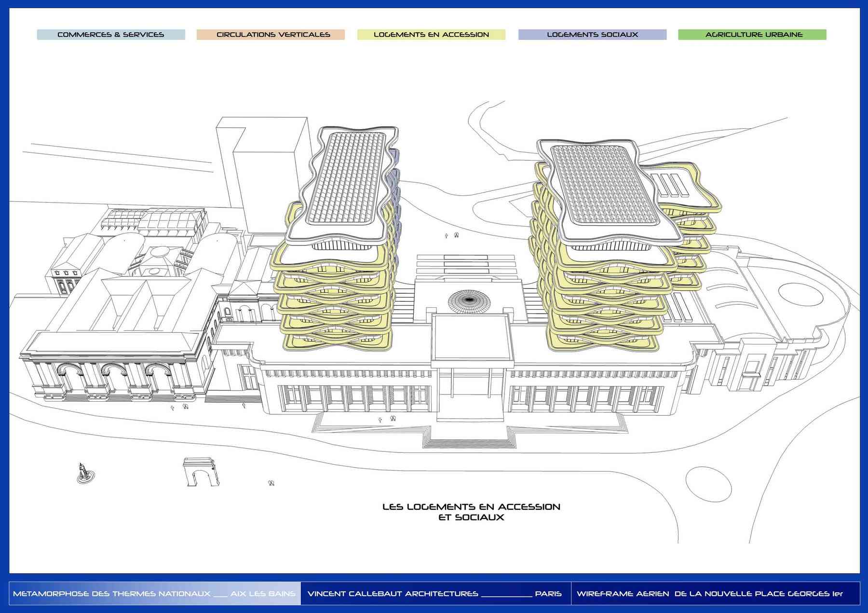This screenshot has height=613, width=868.
Task: Click the central circular dome skylight
Action: pyautogui.click(x=468, y=302)
